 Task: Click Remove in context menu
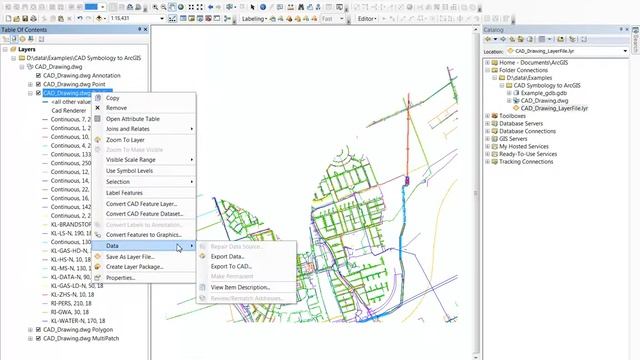click(x=144, y=108)
